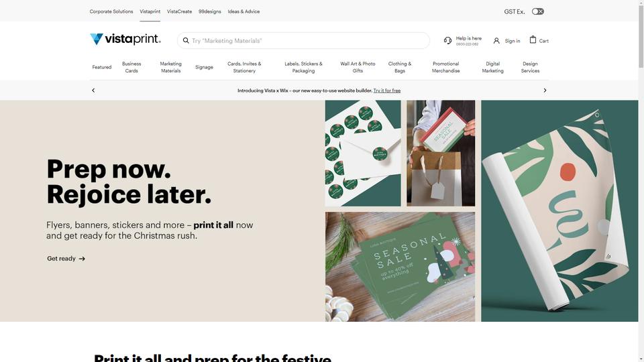This screenshot has width=644, height=362.
Task: Click the Get ready arrow icon
Action: click(82, 259)
